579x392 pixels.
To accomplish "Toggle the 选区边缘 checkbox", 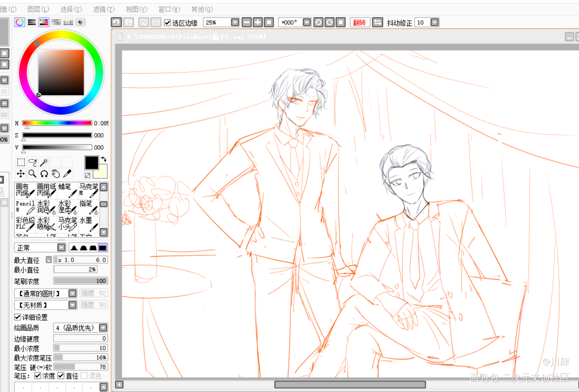I will [168, 22].
